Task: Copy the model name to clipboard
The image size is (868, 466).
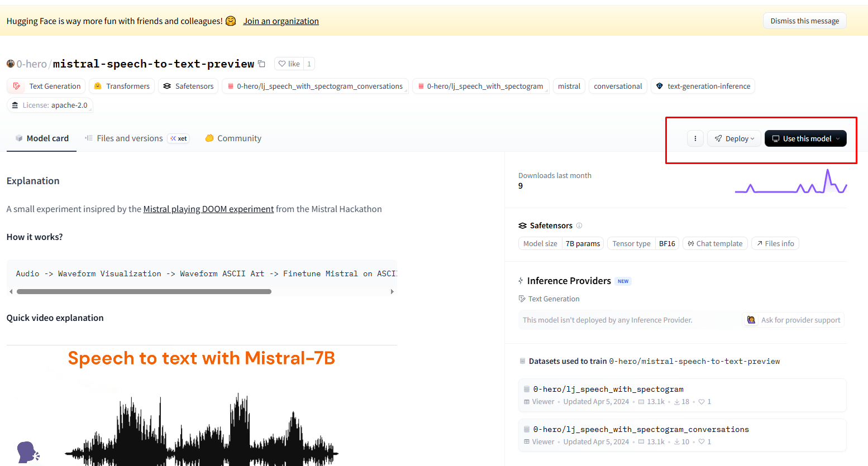Action: (x=262, y=64)
